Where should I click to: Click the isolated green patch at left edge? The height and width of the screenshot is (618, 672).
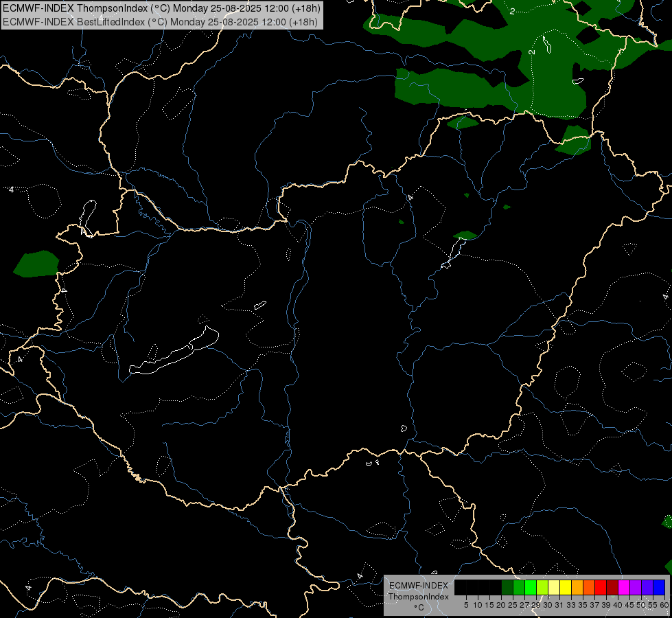37,264
